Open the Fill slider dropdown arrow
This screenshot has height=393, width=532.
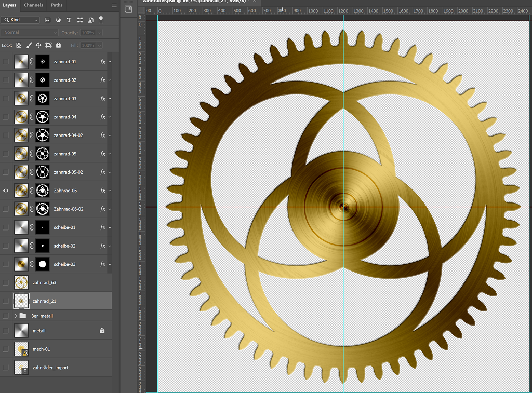[99, 45]
